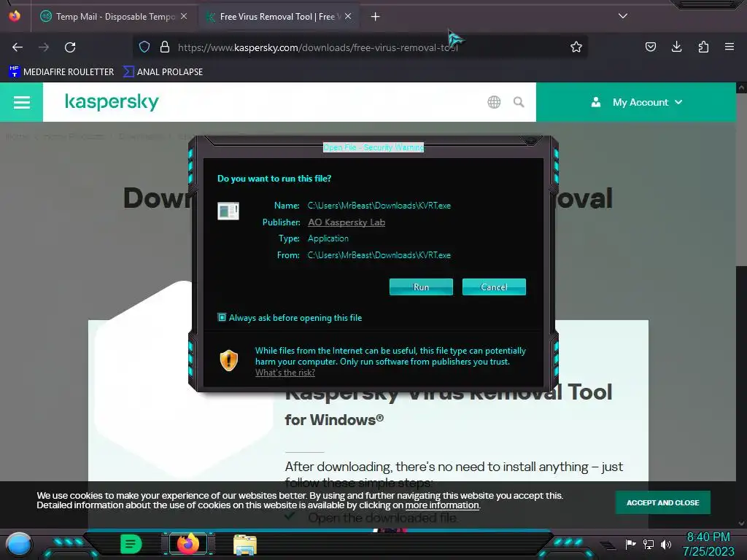
Task: Go forward with the browser forward arrow
Action: (x=44, y=47)
